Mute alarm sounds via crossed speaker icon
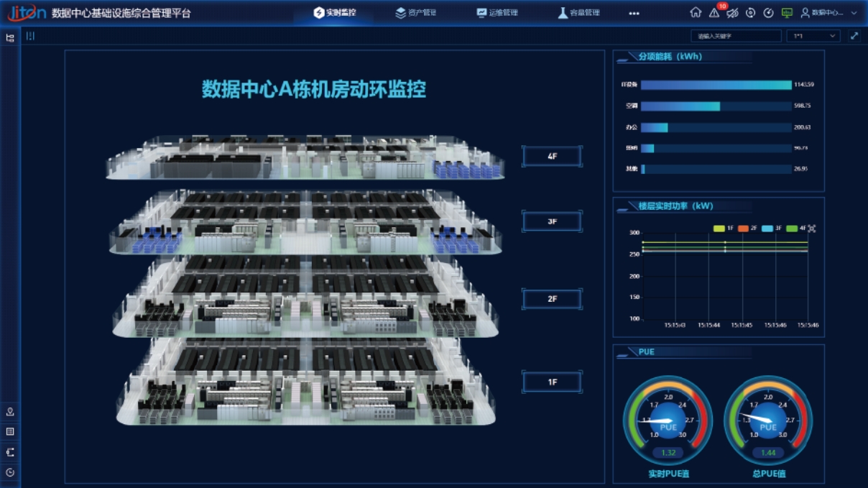The height and width of the screenshot is (488, 868). pos(734,13)
